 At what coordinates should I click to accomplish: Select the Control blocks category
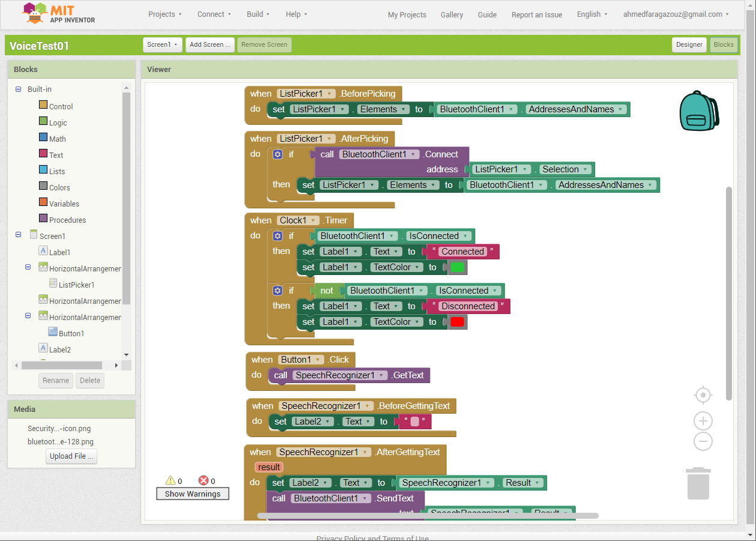[x=56, y=106]
